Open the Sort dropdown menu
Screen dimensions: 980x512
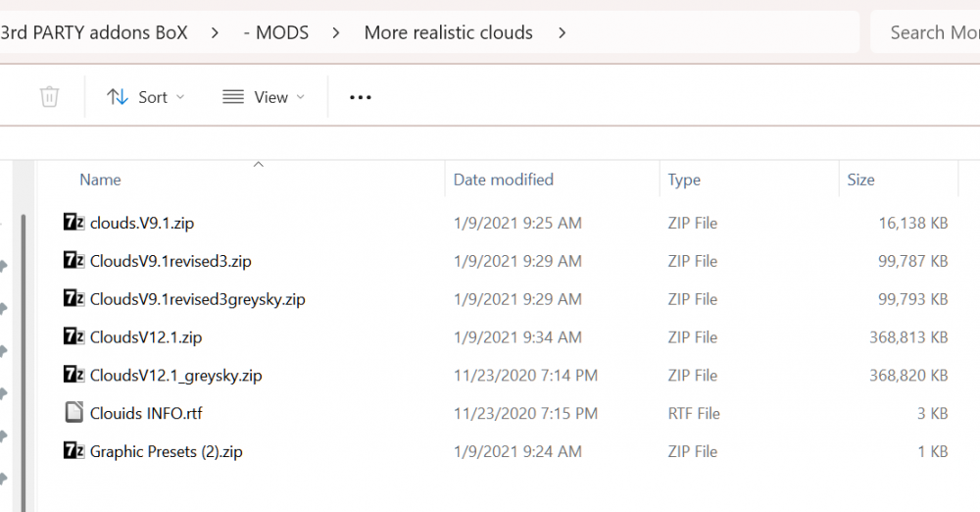145,97
